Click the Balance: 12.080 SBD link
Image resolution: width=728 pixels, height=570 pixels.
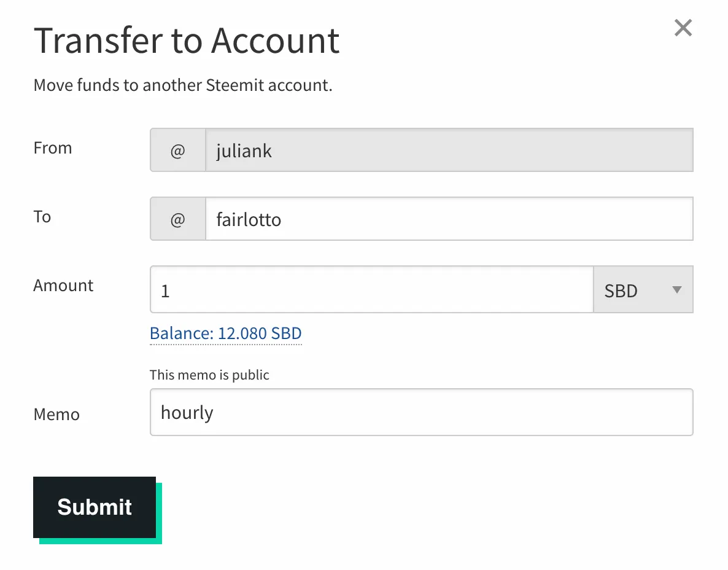(x=225, y=334)
